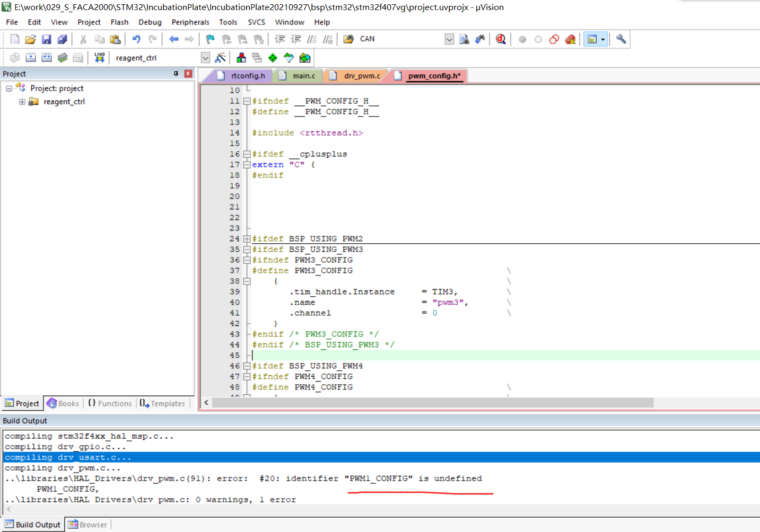The height and width of the screenshot is (532, 760).
Task: Expand the BSP_USING_PWM2 code fold
Action: [247, 238]
